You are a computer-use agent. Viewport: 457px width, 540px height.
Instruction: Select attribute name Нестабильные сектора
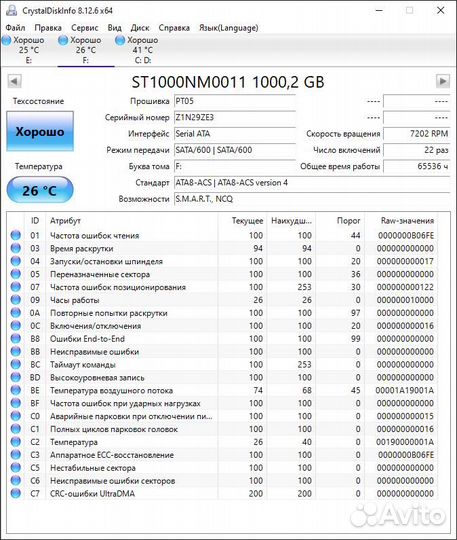pos(93,468)
